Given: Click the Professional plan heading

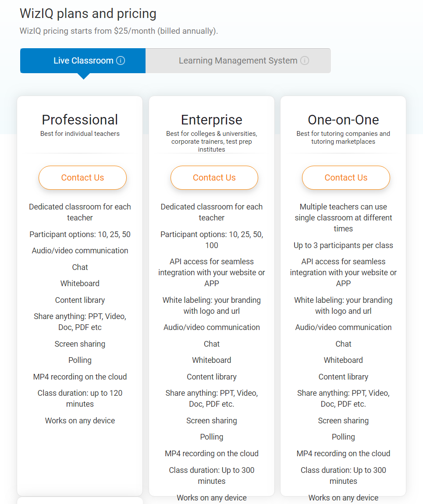Looking at the screenshot, I should click(80, 120).
